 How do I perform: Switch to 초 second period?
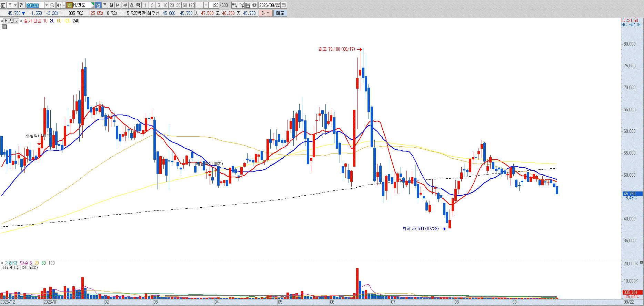(x=131, y=5)
